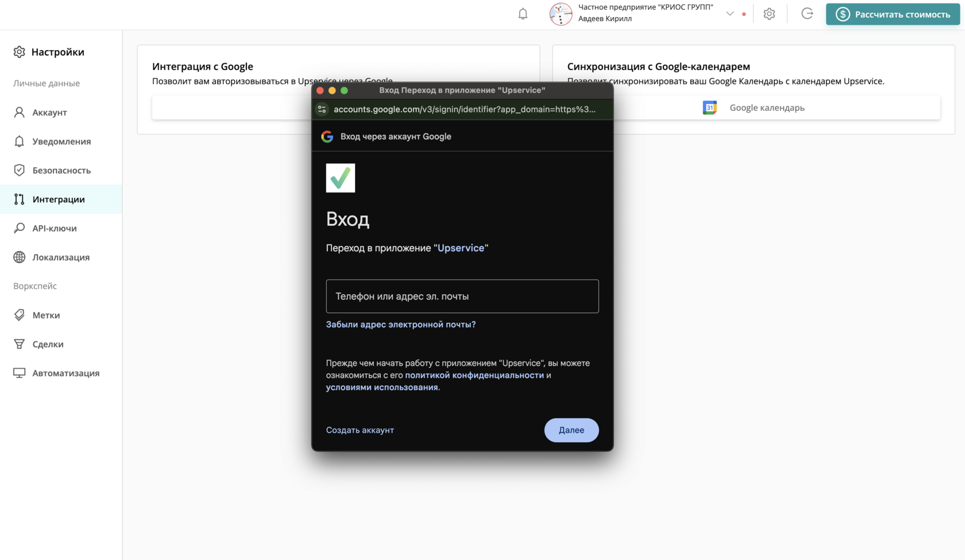Open the notifications bell in the header
The width and height of the screenshot is (965, 560).
[x=523, y=14]
